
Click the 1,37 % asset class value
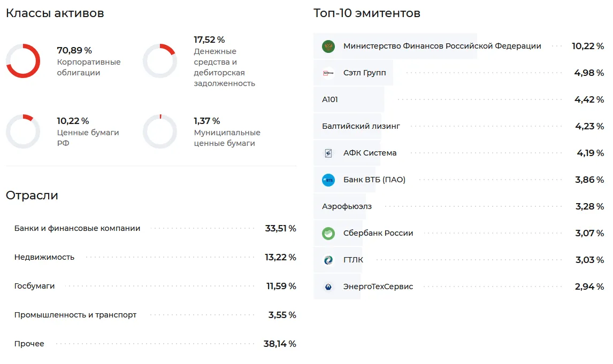tap(207, 121)
